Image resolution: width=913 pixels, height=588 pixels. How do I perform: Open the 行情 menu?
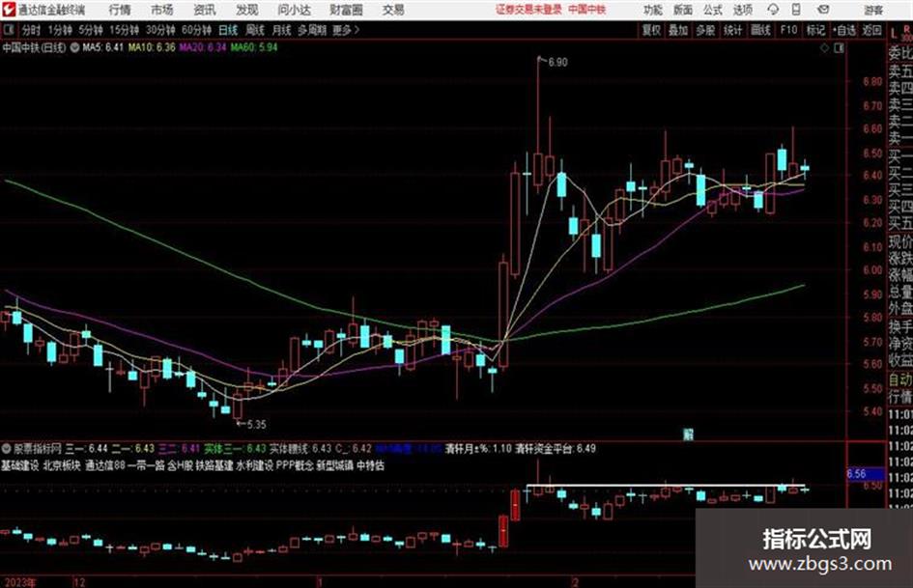(x=120, y=10)
